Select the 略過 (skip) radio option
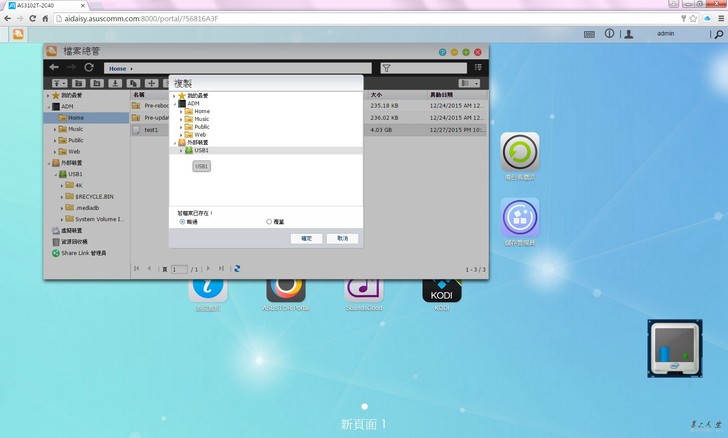 182,221
